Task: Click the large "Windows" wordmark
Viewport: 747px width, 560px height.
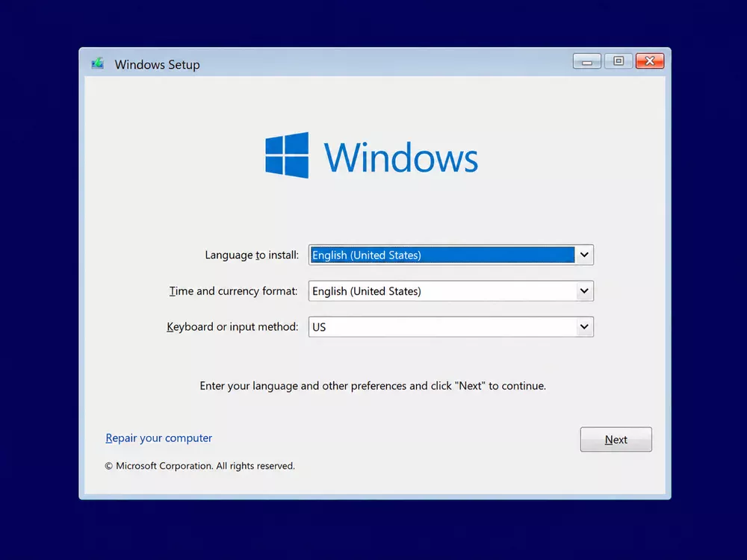Action: [400, 157]
